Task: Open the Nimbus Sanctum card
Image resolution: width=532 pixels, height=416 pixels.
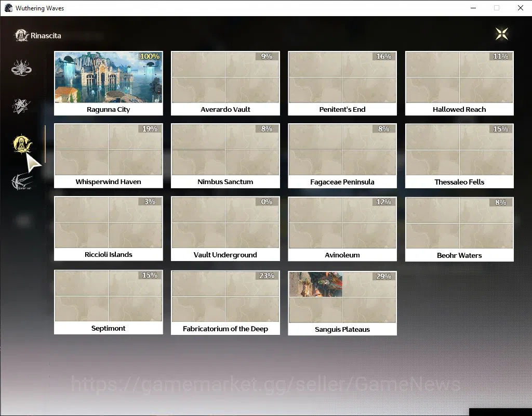Action: click(x=225, y=155)
